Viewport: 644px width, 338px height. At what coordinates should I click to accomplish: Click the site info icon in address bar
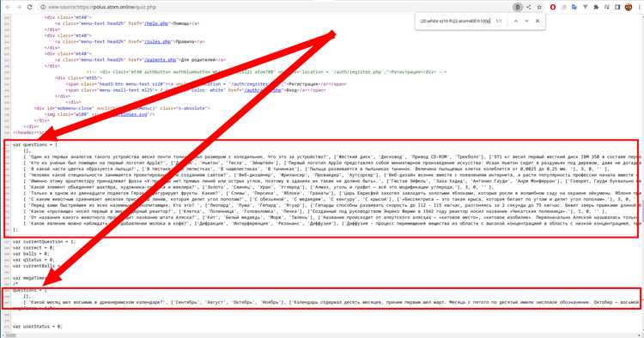[x=43, y=7]
